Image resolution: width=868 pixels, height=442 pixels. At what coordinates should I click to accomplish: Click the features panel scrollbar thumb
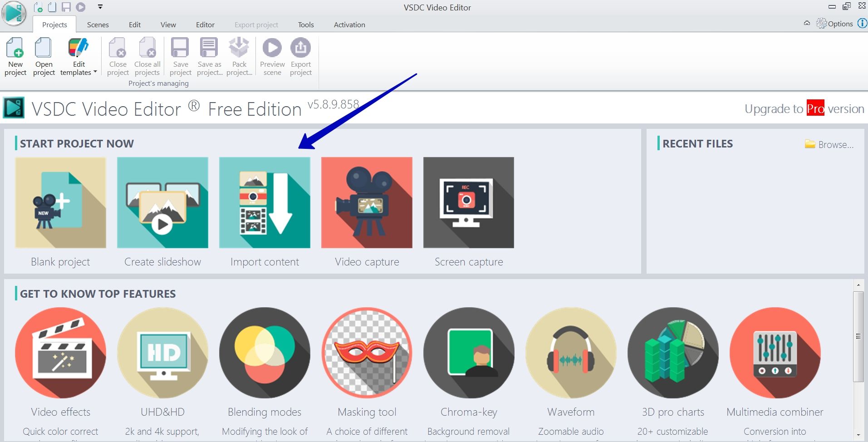[x=858, y=336]
